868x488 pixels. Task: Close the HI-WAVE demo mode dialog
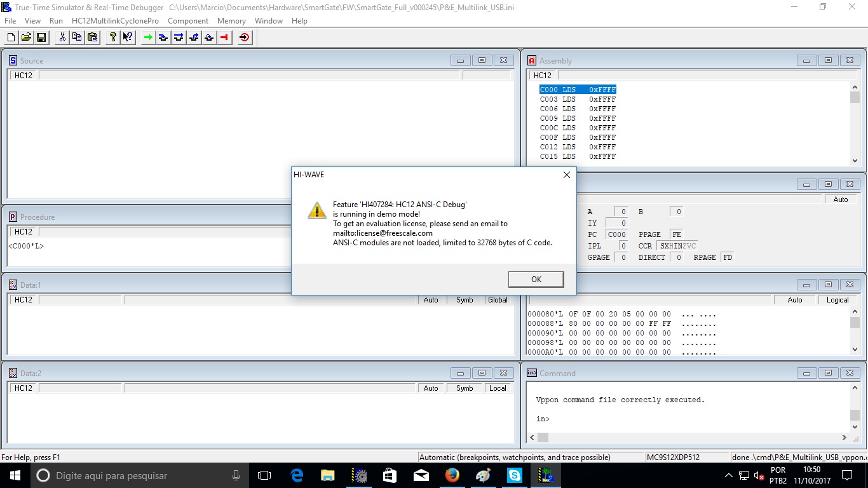pyautogui.click(x=567, y=175)
